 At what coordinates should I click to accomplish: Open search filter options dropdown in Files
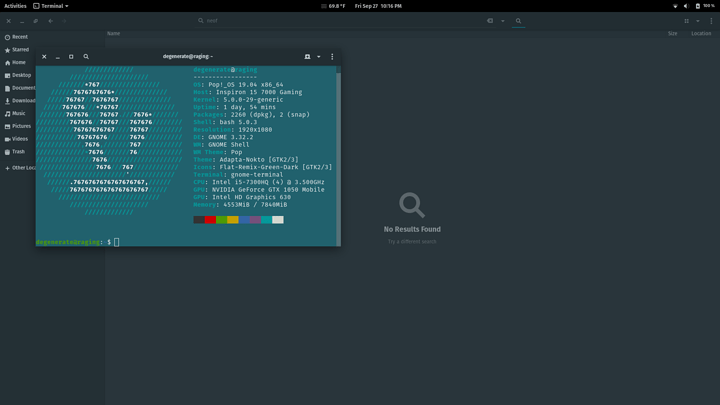pos(503,21)
